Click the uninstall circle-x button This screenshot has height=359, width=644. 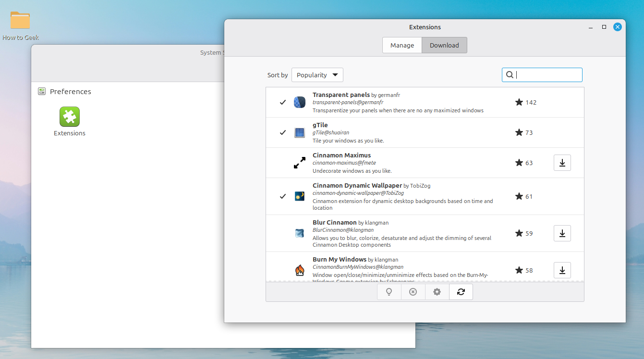(413, 292)
